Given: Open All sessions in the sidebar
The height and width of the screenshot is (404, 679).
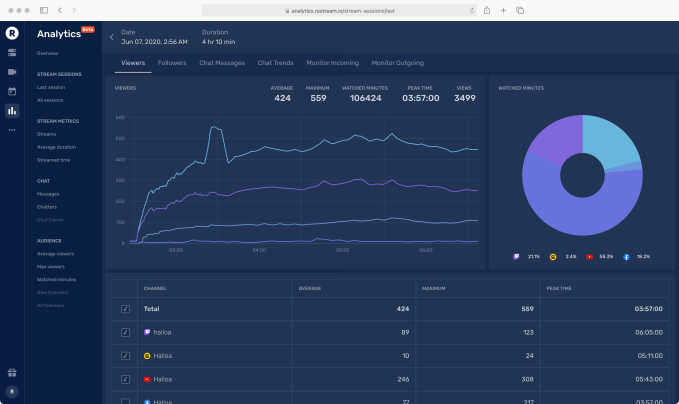Looking at the screenshot, I should (x=51, y=100).
